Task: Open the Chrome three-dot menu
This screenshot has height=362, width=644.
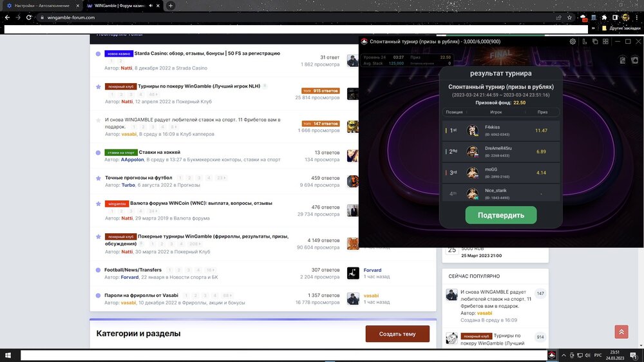Action: click(636, 17)
